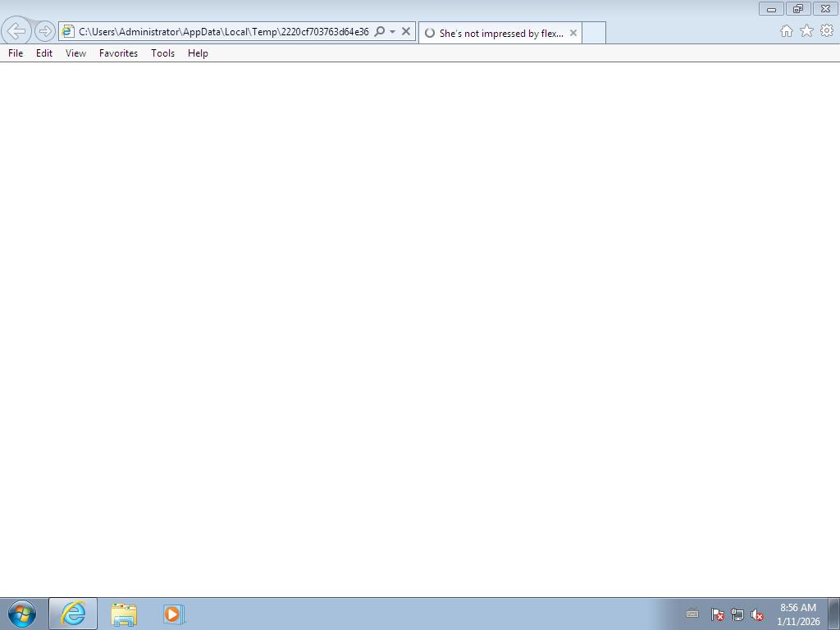Open the Favorites menu
840x630 pixels.
pyautogui.click(x=118, y=52)
